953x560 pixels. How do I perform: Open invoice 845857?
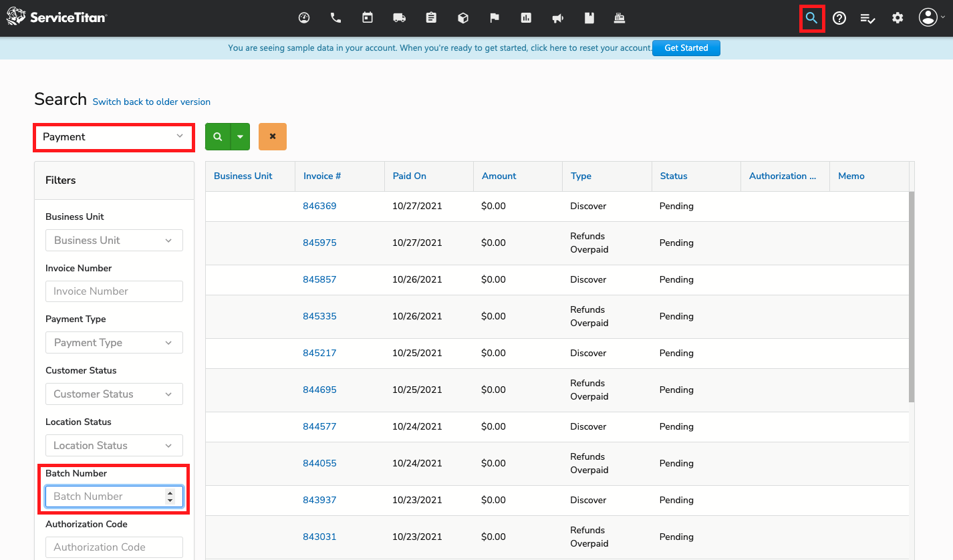tap(319, 280)
